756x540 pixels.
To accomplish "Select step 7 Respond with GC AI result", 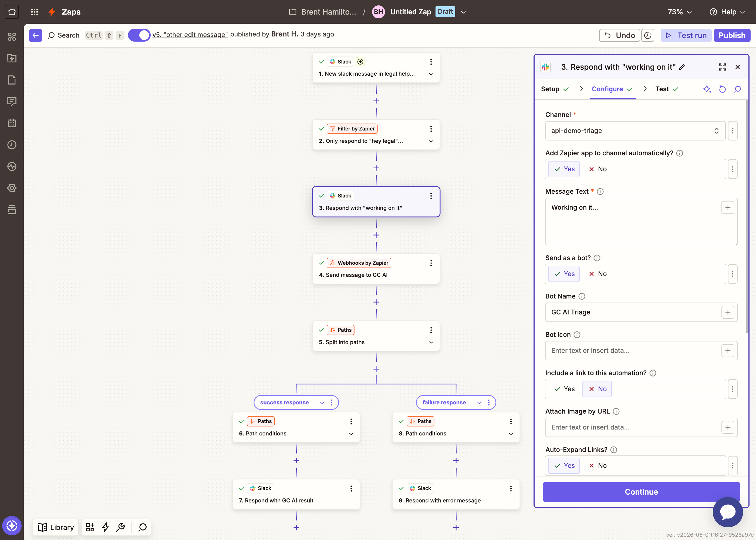I will tap(296, 494).
